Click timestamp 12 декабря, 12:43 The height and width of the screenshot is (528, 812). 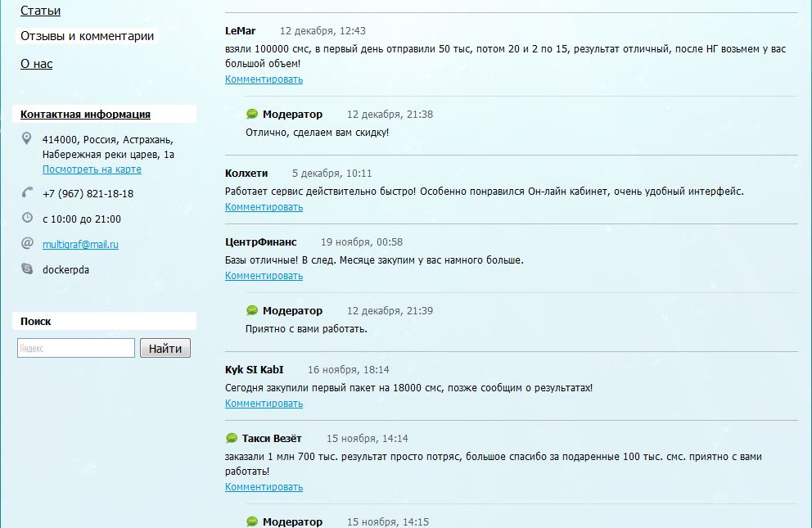[x=323, y=31]
